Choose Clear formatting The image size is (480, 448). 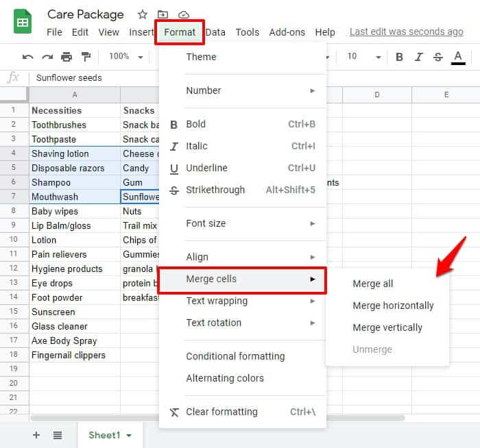coord(243,412)
